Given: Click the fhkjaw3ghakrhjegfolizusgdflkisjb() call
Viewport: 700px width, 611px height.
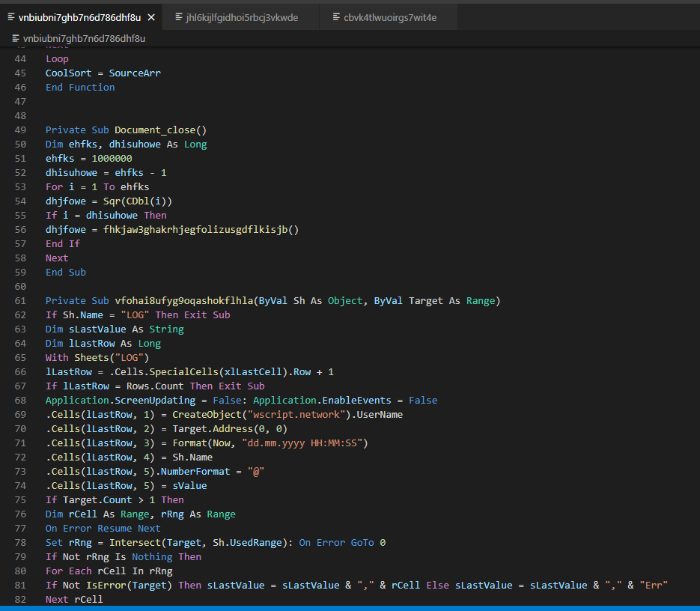Looking at the screenshot, I should point(201,230).
